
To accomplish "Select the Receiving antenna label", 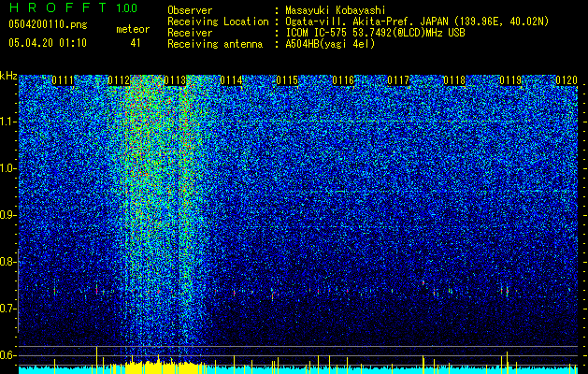I will [x=215, y=44].
